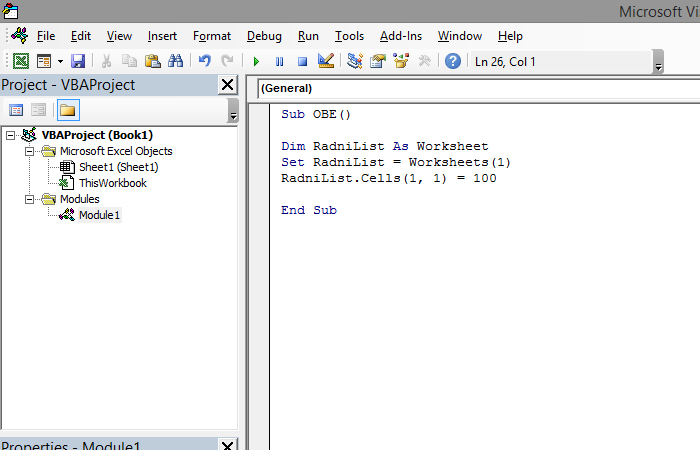Viewport: 700px width, 450px height.
Task: Collapse the Microsoft Excel Objects folder
Action: pos(28,151)
